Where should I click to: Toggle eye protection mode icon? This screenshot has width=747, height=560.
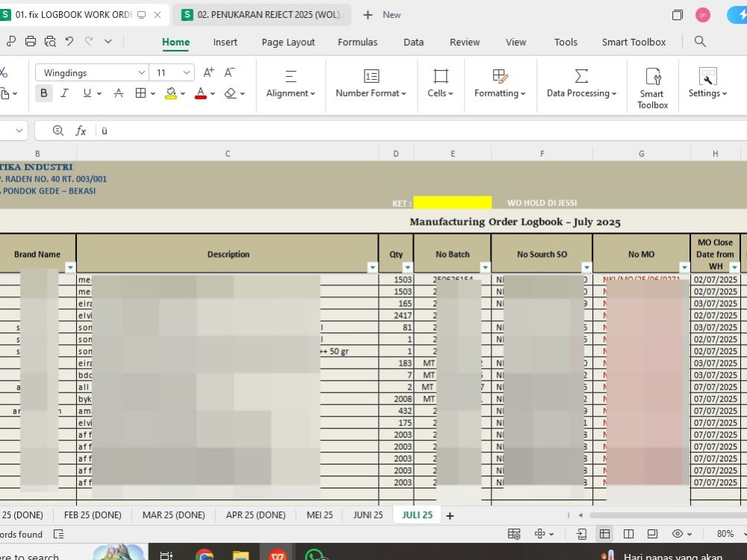point(678,534)
